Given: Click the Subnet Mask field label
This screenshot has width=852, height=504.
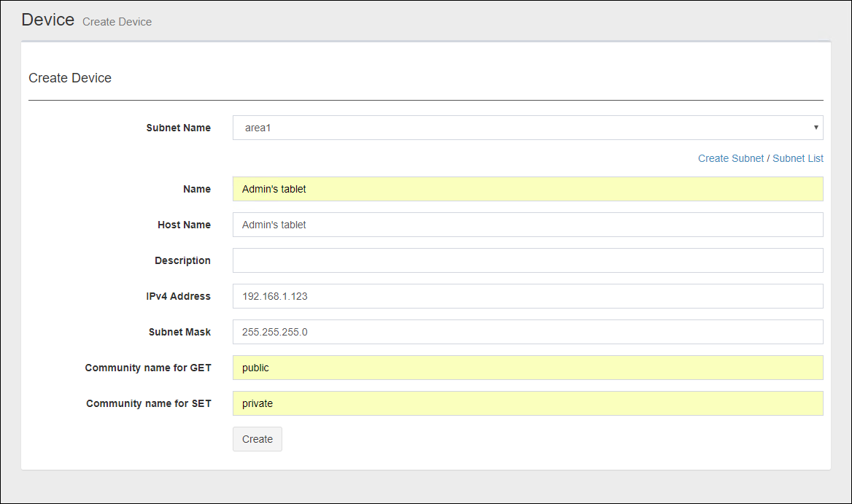Looking at the screenshot, I should 179,332.
